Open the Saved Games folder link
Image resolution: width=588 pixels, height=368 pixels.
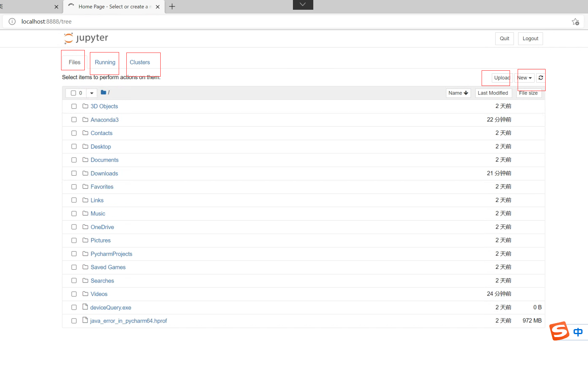[x=108, y=267]
